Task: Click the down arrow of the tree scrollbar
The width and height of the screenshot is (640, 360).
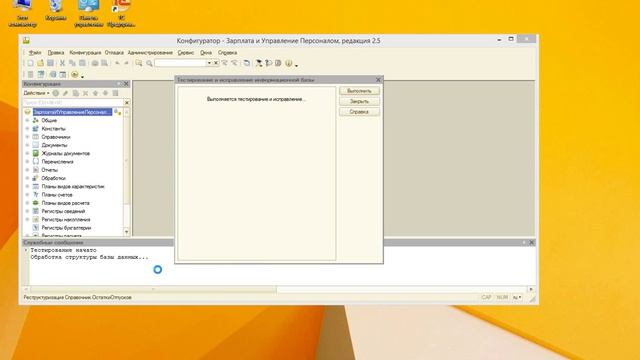Action: (127, 232)
